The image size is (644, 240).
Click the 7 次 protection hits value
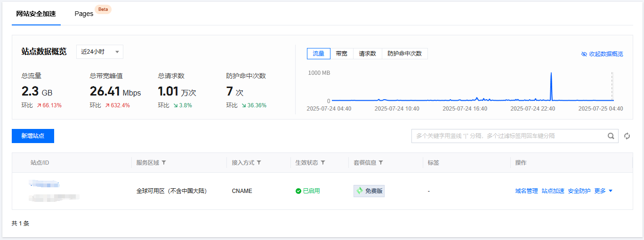[x=235, y=92]
